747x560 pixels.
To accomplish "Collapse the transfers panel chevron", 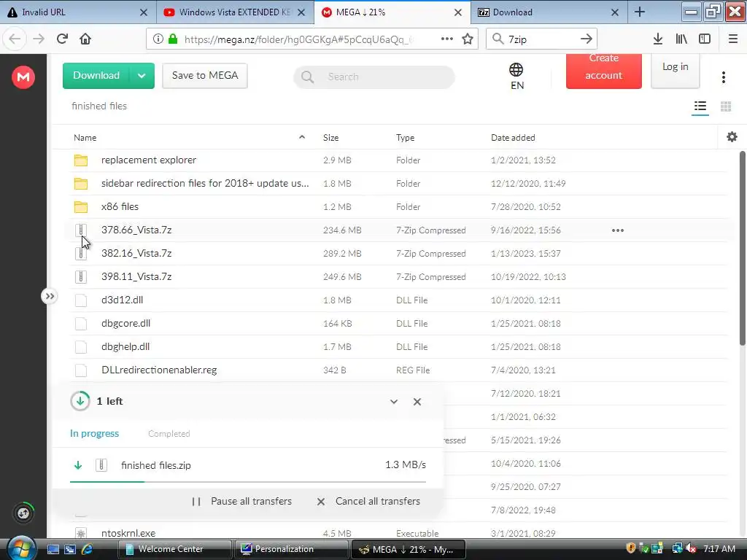I will [x=393, y=402].
